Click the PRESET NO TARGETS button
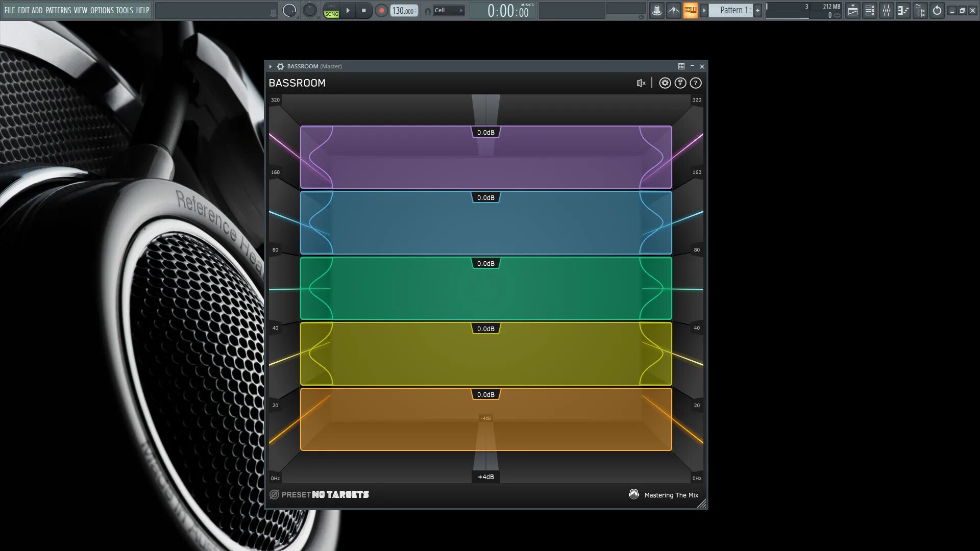The height and width of the screenshot is (551, 980). pos(325,494)
